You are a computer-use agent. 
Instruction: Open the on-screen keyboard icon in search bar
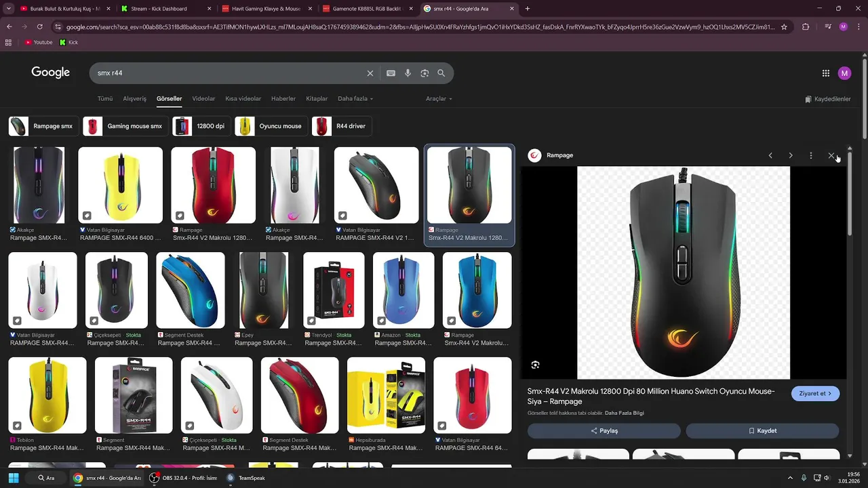[391, 73]
